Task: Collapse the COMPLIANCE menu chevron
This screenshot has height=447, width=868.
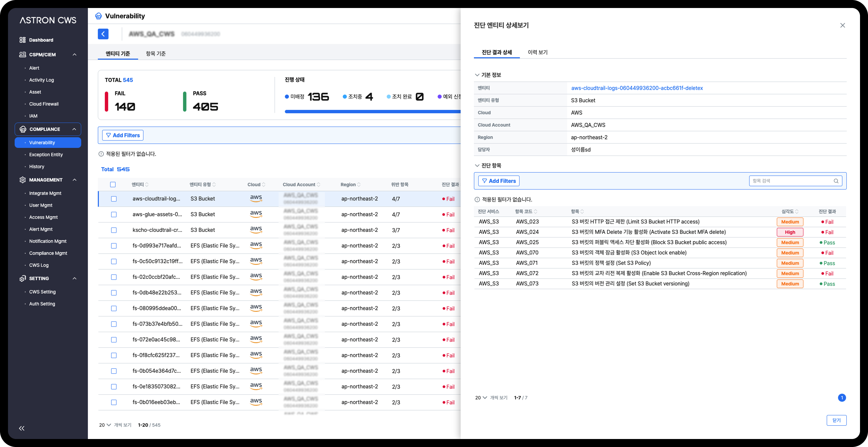Action: (74, 129)
